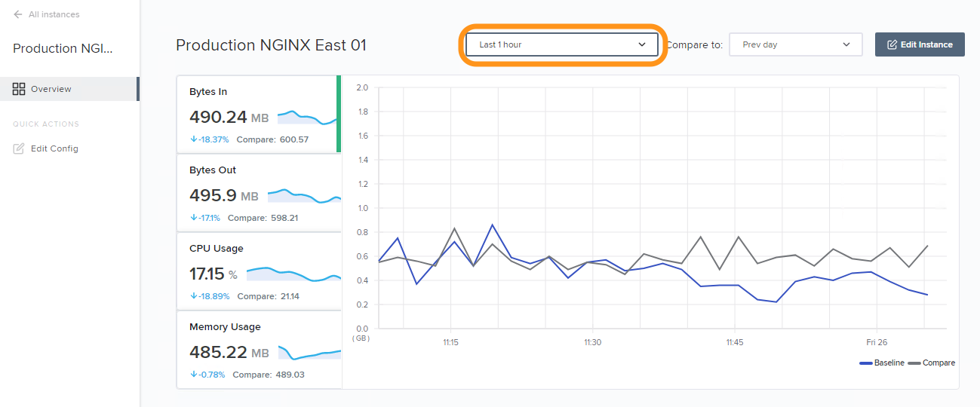980x407 pixels.
Task: Click the 495.9 MB value
Action: point(223,195)
